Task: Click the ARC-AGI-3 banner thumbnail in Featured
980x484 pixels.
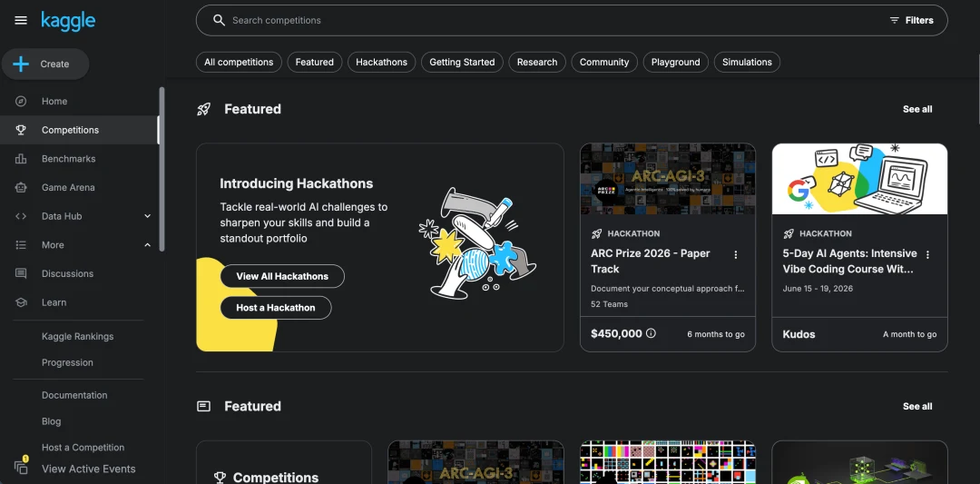Action: (668, 179)
